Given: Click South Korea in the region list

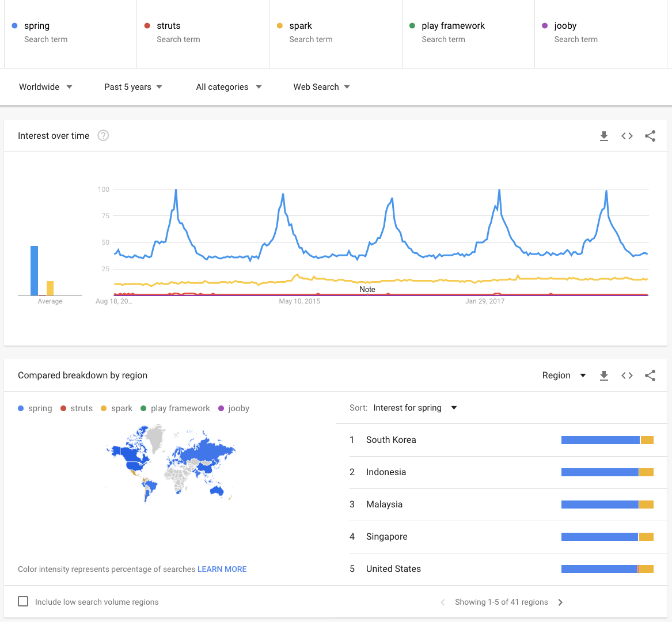Looking at the screenshot, I should pos(391,440).
